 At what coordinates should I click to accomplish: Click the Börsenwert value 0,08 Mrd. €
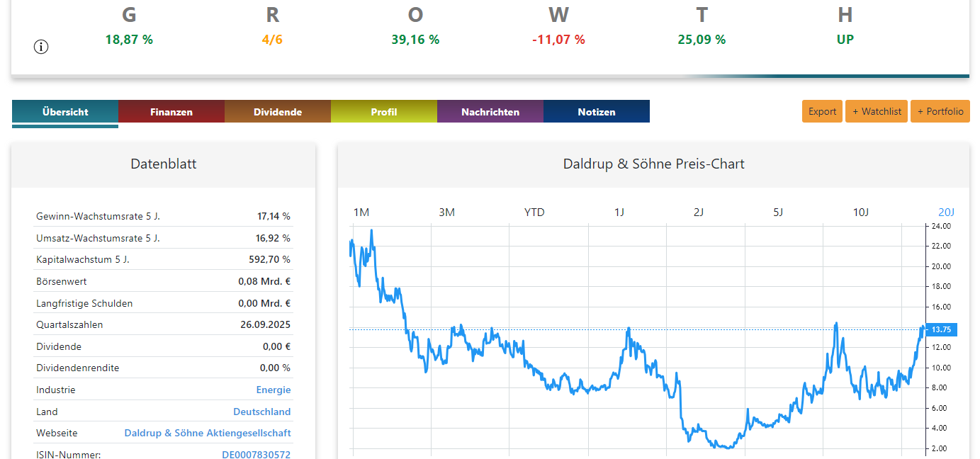264,282
